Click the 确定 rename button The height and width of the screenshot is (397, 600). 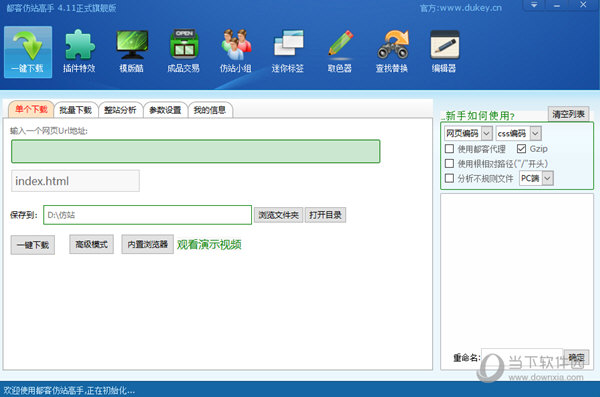(x=576, y=358)
